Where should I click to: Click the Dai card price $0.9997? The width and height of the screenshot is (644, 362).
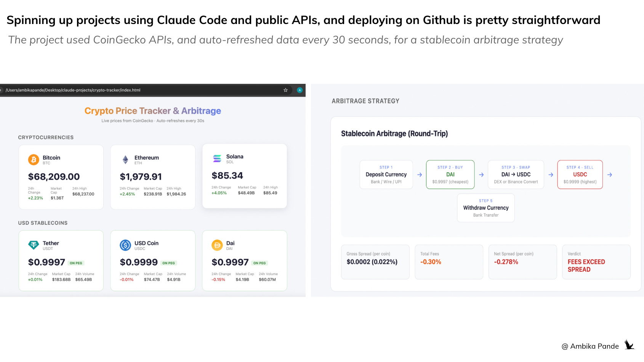pyautogui.click(x=230, y=262)
